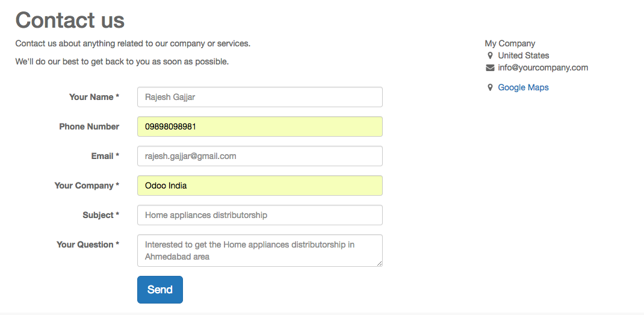Viewport: 644px width, 315px height.
Task: Click the map marker icon beside Google Maps
Action: (x=490, y=87)
